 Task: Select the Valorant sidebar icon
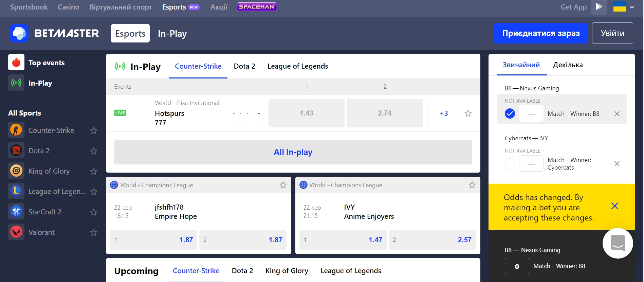[x=16, y=232]
